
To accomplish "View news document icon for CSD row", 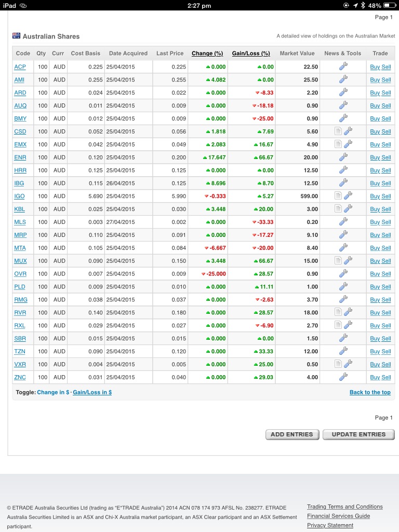I will click(x=338, y=131).
